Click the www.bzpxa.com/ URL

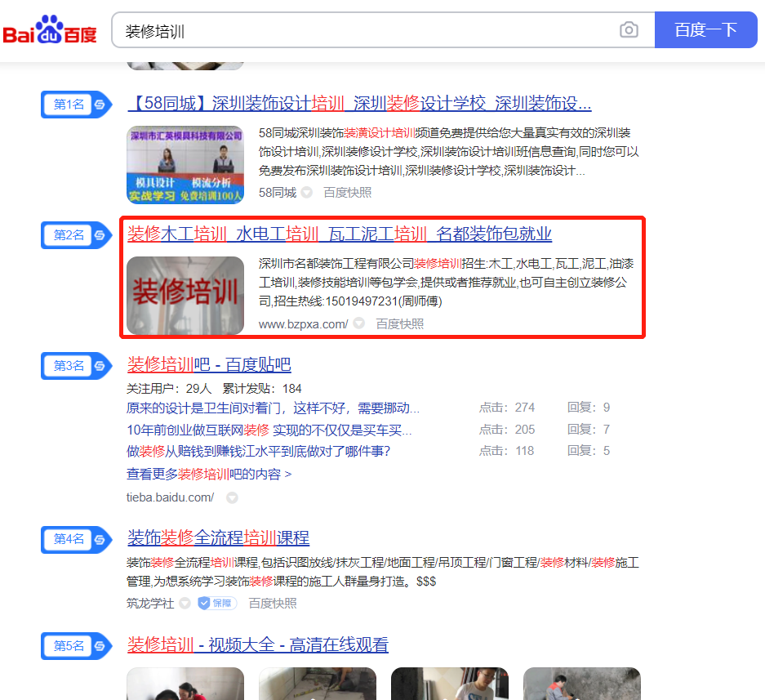pyautogui.click(x=303, y=324)
